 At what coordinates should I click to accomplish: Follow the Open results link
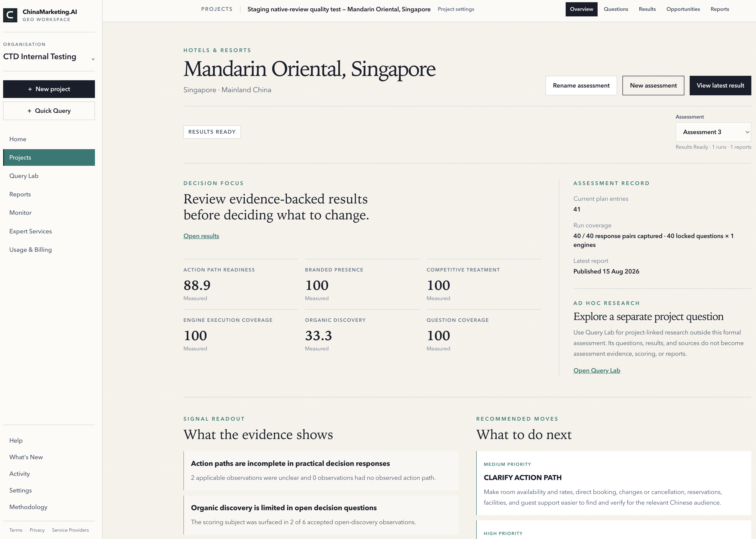point(201,236)
